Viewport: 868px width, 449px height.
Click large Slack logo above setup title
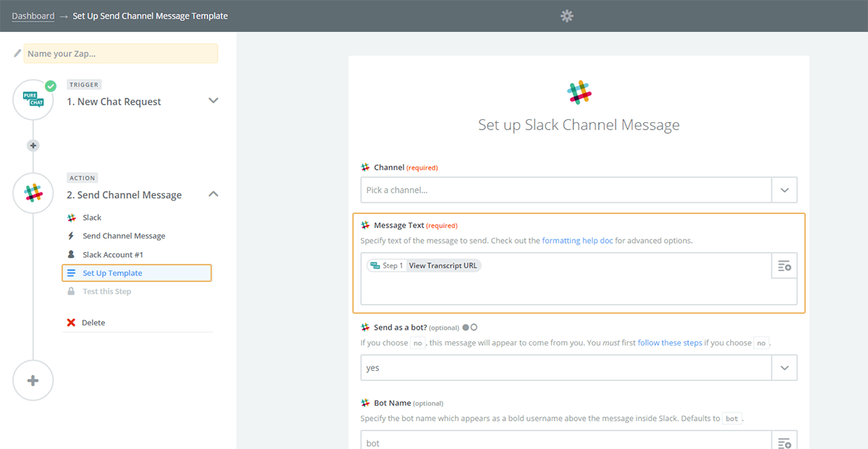(x=579, y=93)
